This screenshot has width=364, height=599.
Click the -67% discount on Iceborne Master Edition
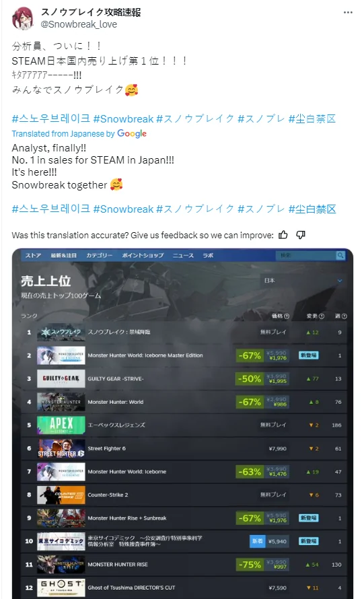250,355
